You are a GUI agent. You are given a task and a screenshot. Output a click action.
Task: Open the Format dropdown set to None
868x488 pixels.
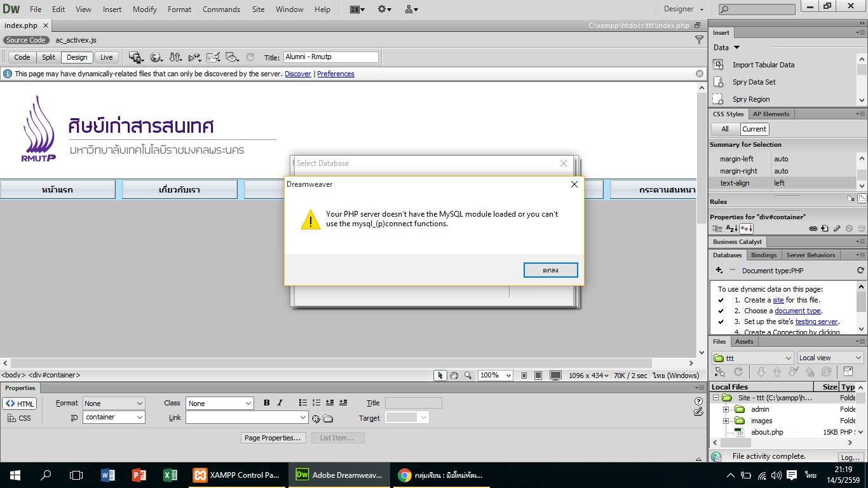(x=113, y=402)
